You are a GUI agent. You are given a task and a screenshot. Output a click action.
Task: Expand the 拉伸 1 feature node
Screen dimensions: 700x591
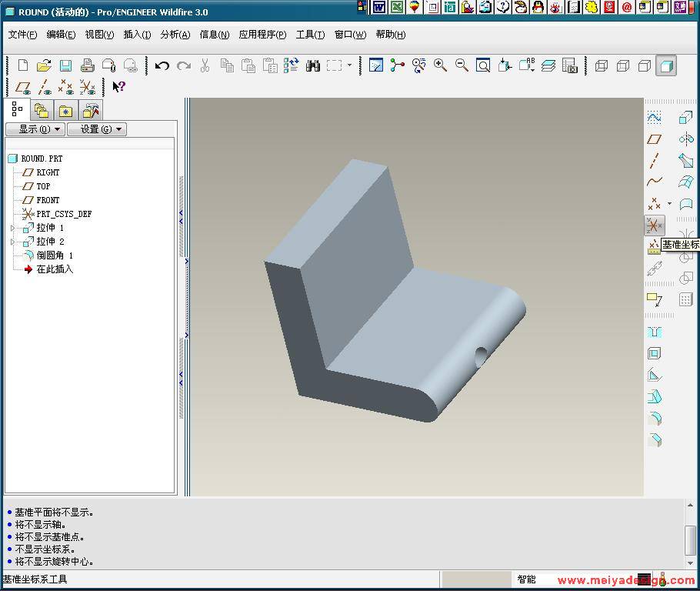pyautogui.click(x=12, y=229)
